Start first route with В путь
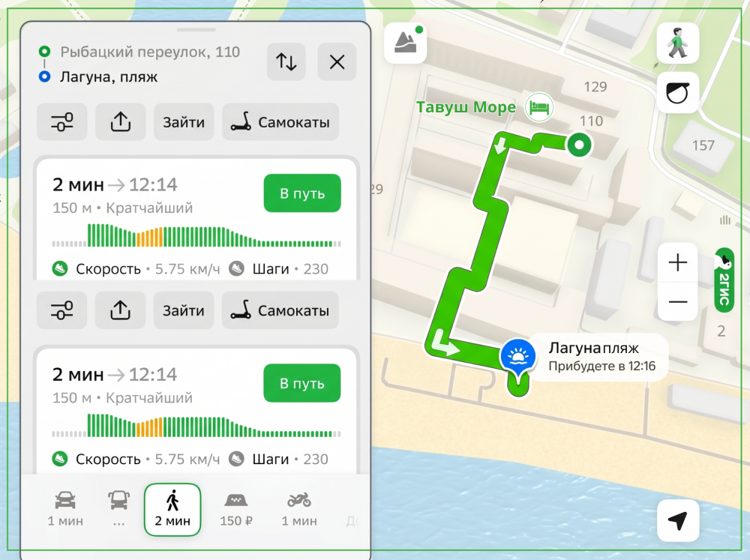Image resolution: width=750 pixels, height=560 pixels. pos(302,193)
